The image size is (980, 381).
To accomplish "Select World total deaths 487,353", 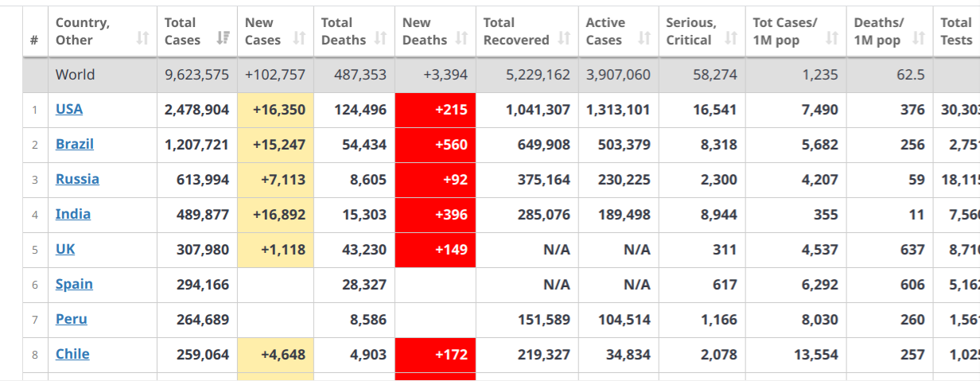I will 360,75.
